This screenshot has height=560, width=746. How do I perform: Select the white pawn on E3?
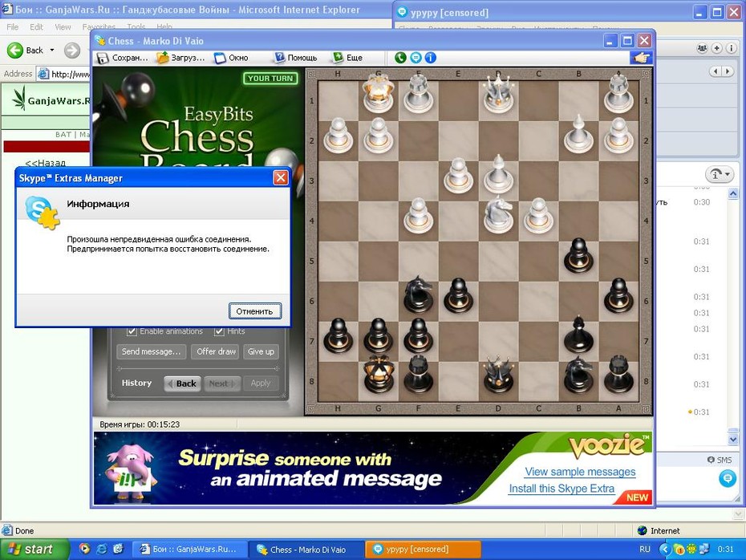[458, 175]
